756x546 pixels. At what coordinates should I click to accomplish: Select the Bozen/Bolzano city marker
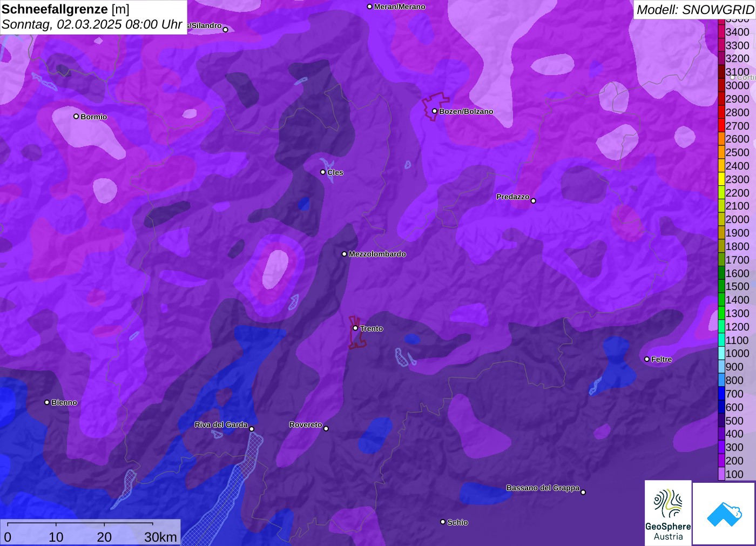pyautogui.click(x=435, y=111)
